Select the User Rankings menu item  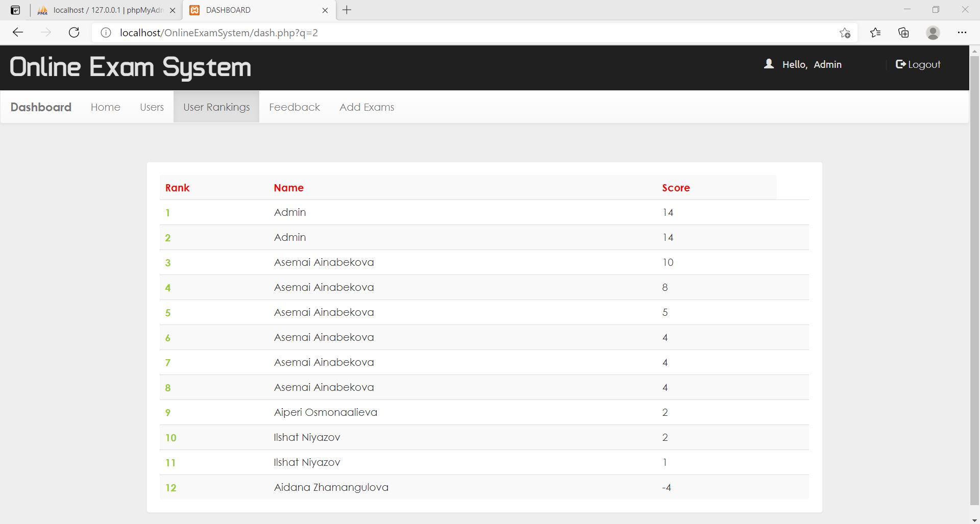(216, 107)
